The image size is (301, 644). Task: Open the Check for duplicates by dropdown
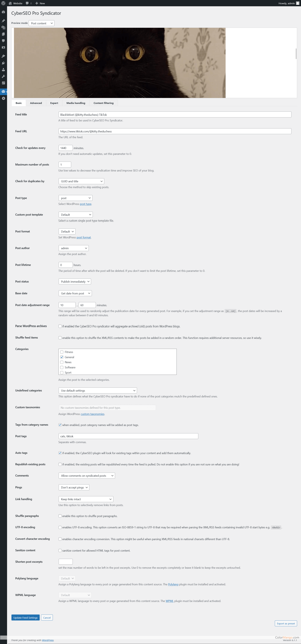coord(80,181)
